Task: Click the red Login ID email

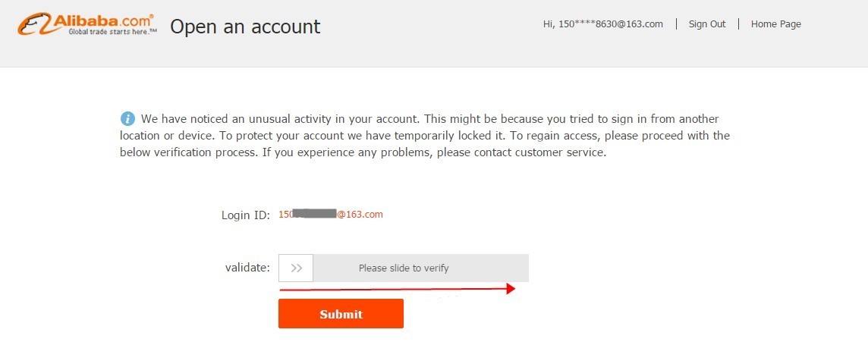Action: click(x=330, y=215)
